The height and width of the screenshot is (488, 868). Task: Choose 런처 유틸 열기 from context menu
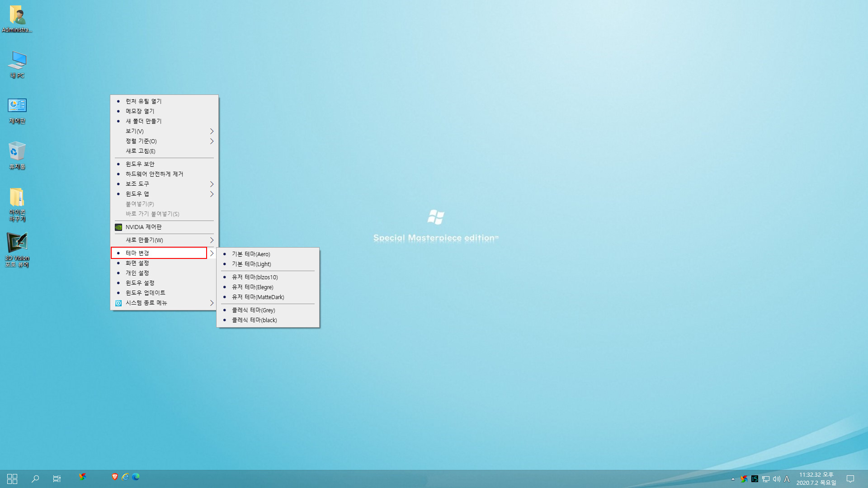(x=165, y=102)
